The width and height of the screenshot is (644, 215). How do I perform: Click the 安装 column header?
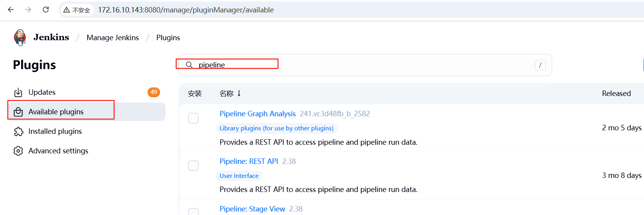(x=195, y=93)
